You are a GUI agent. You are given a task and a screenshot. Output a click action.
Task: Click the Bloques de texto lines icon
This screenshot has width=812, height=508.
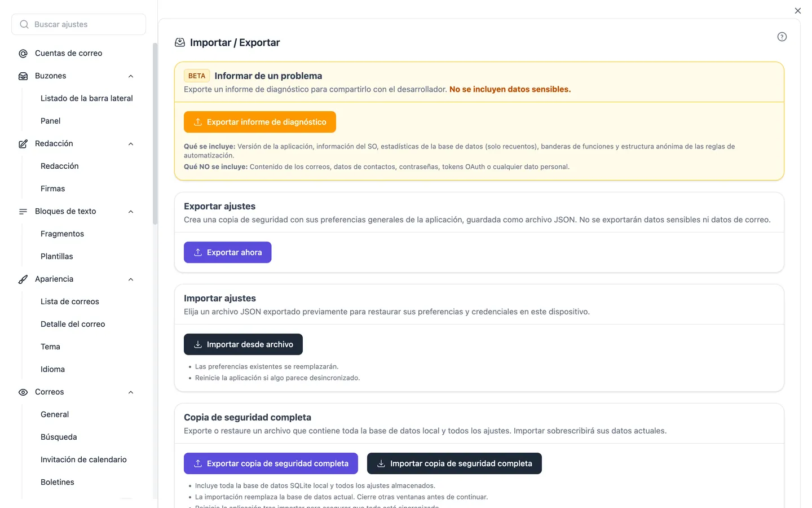pyautogui.click(x=23, y=212)
